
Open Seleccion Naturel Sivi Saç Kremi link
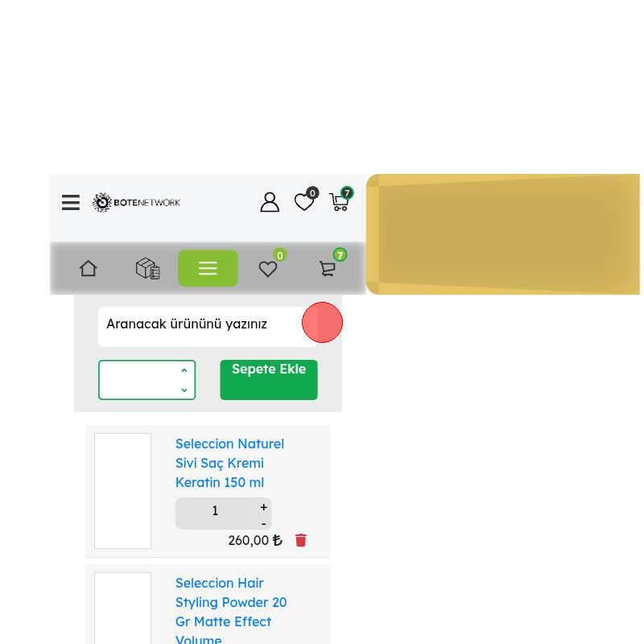pyautogui.click(x=230, y=463)
